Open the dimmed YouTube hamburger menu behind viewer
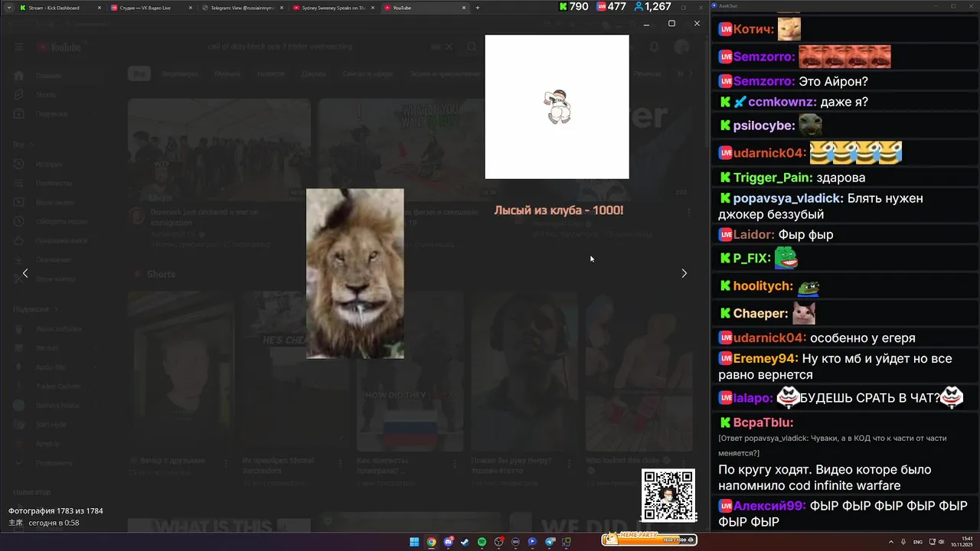980x551 pixels. point(19,47)
